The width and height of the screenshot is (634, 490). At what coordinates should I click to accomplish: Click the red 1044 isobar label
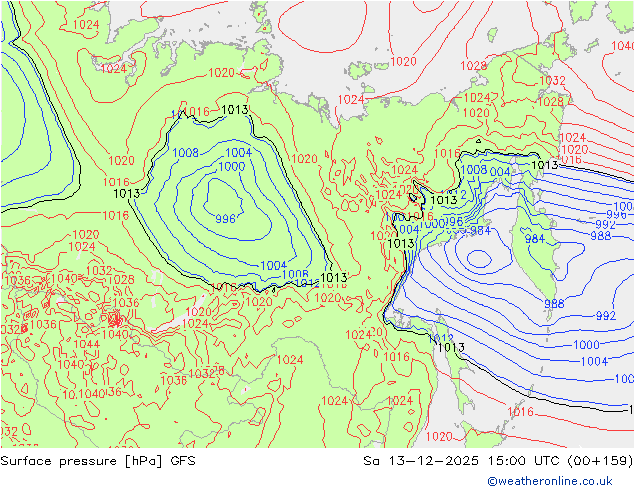87,344
